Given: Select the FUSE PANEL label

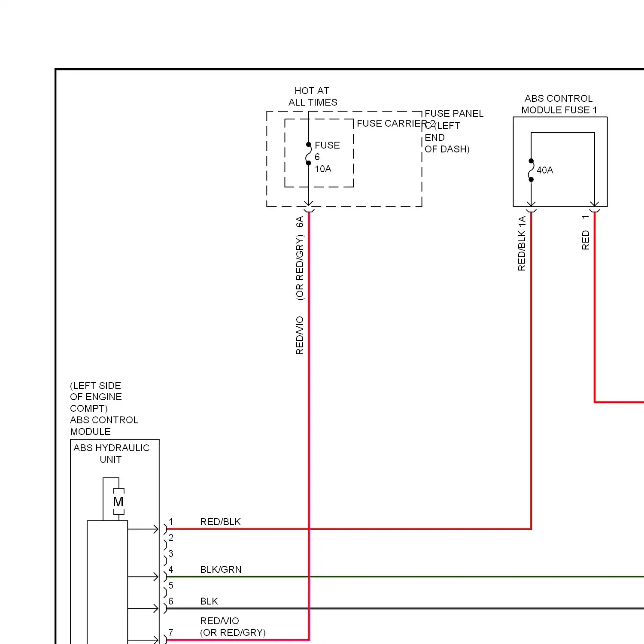Looking at the screenshot, I should [x=454, y=113].
